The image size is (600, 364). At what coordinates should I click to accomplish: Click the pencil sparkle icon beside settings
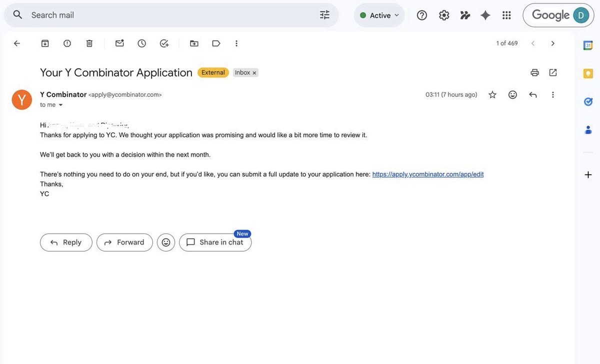coord(465,15)
